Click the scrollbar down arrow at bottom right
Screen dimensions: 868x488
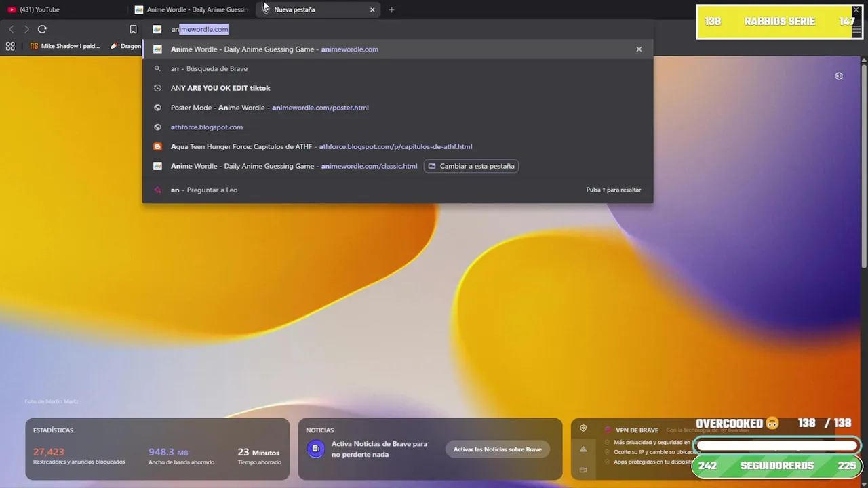[x=864, y=483]
